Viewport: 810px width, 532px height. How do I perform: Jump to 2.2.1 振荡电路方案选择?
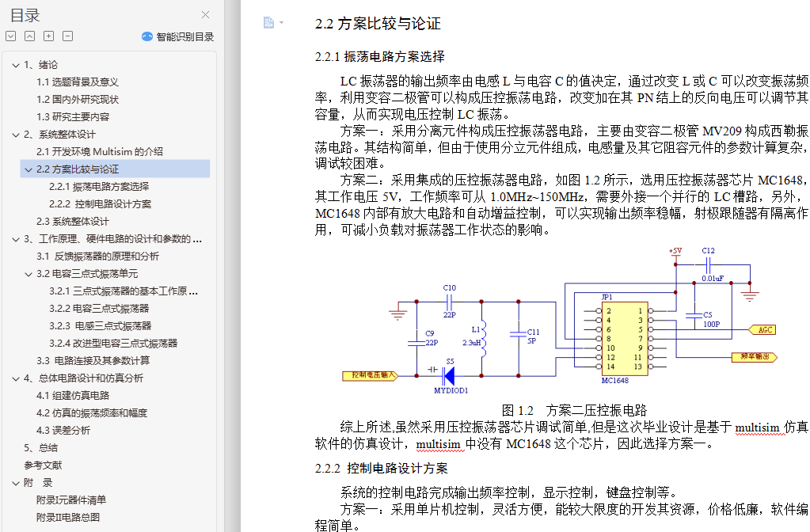click(x=99, y=187)
